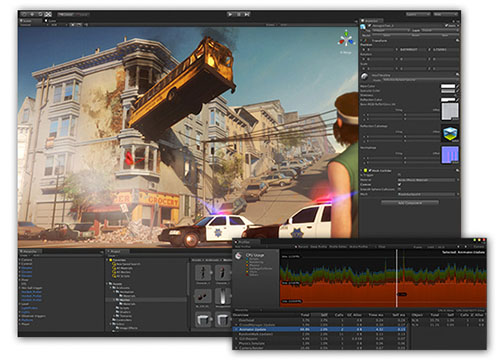Image resolution: width=500 pixels, height=364 pixels.
Task: Pause the game with the Pause button
Action: click(x=239, y=14)
